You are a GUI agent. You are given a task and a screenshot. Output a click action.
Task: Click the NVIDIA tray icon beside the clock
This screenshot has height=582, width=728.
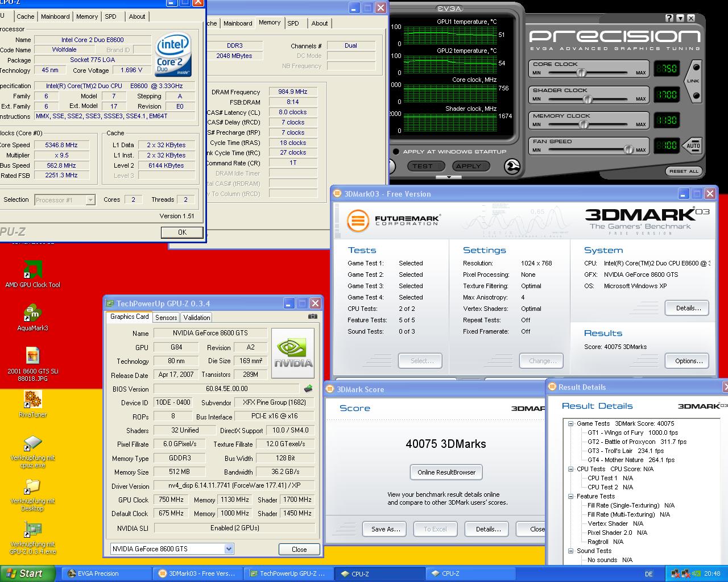(x=696, y=574)
